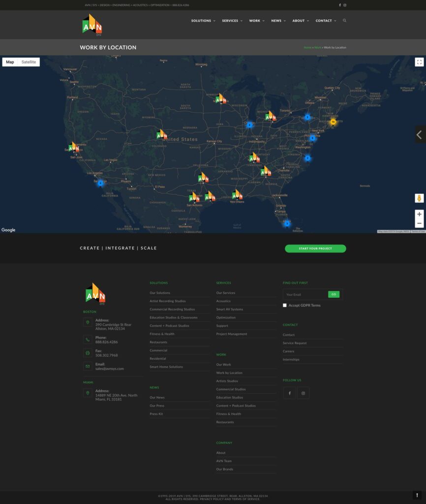Click the blue cluster marker near Chicago
Image resolution: width=426 pixels, height=504 pixels.
pos(249,125)
